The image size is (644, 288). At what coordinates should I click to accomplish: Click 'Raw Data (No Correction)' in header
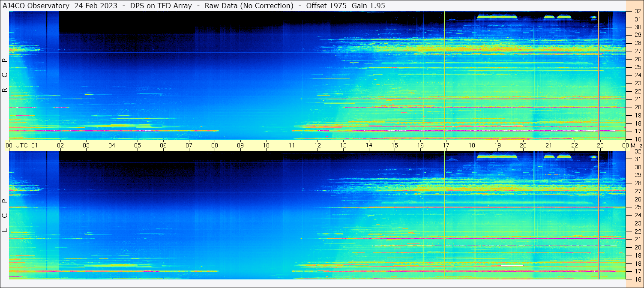pos(249,6)
